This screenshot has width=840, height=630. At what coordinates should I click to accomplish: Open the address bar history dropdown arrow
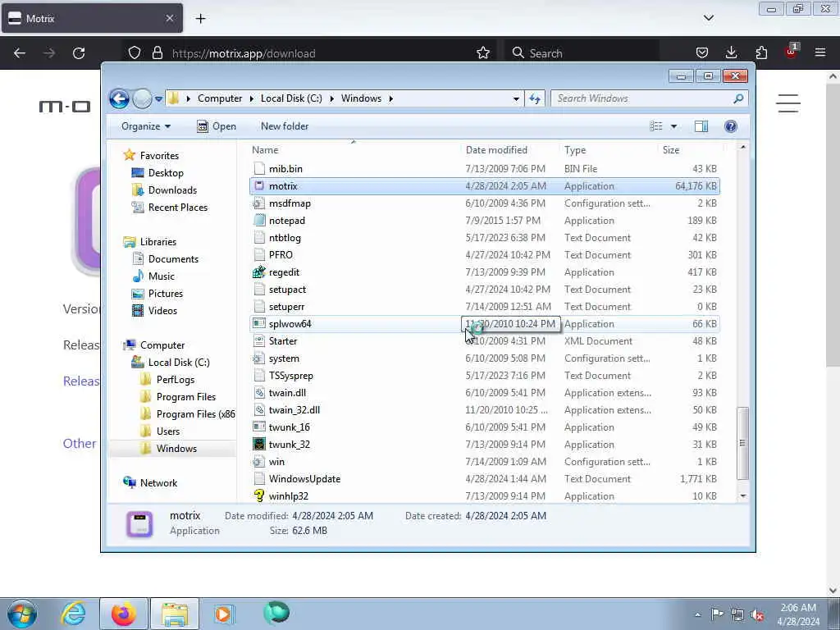(516, 99)
